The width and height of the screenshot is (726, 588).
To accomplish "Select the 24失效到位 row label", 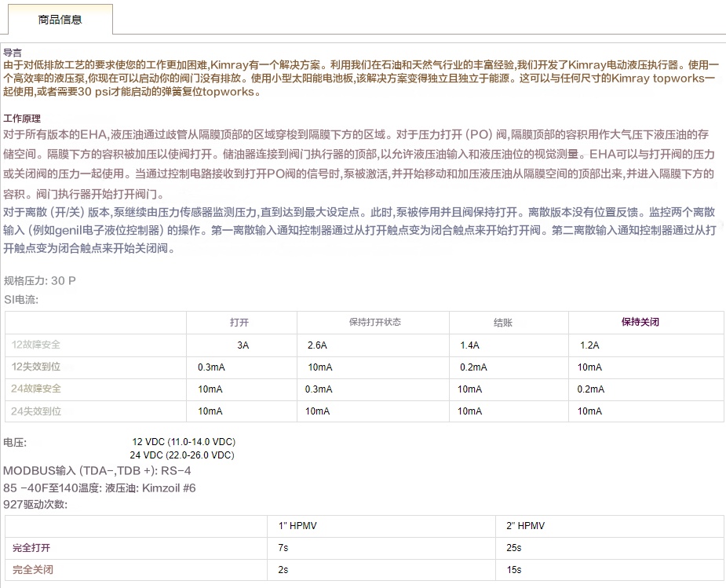I will click(x=36, y=411).
